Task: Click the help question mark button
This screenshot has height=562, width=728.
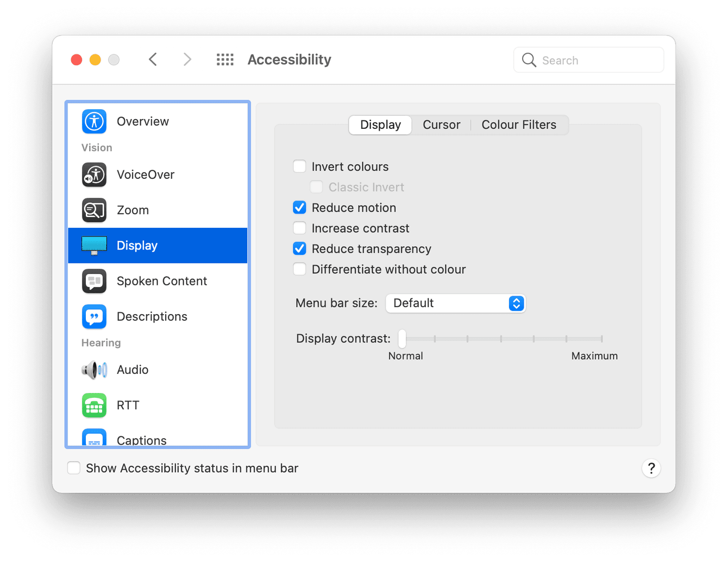Action: pos(651,468)
